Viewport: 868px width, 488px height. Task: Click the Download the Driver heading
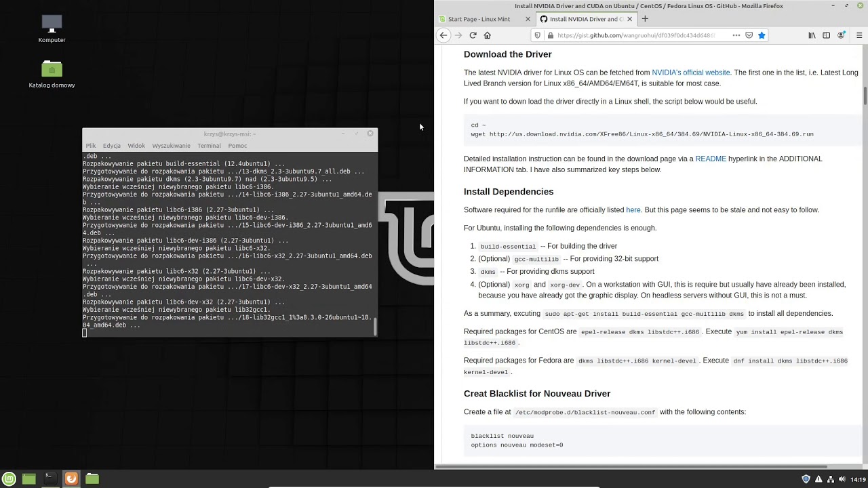click(507, 54)
